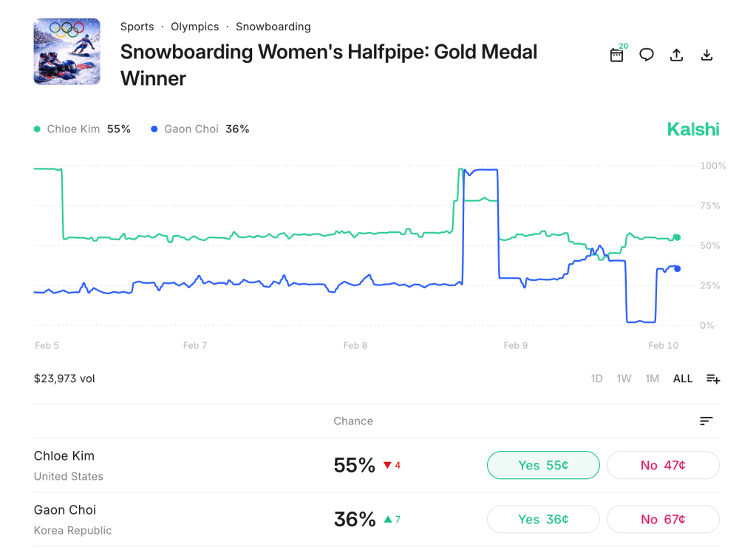Image resolution: width=756 pixels, height=550 pixels.
Task: Open the Olympics breadcrumb link
Action: pyautogui.click(x=195, y=27)
